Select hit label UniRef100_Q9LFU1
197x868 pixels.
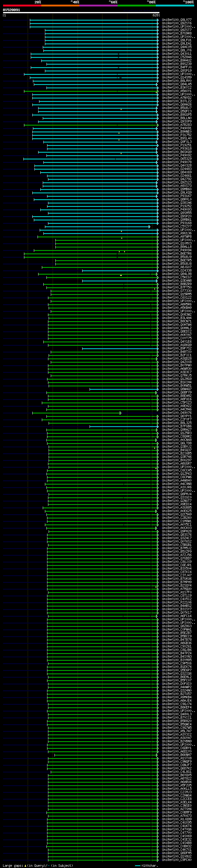coord(177,40)
